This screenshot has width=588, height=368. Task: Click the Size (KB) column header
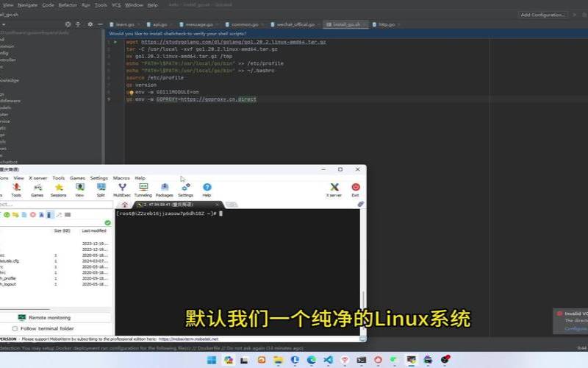pos(62,231)
